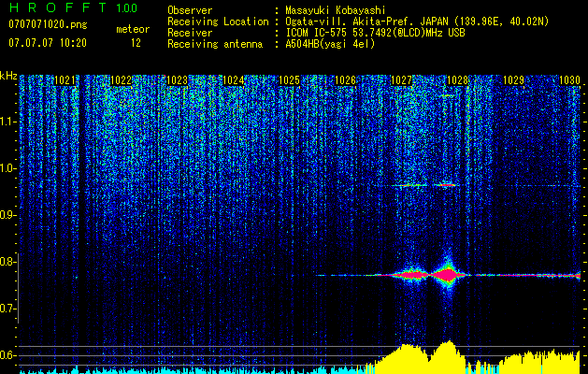Click the meteor label
This screenshot has width=588, height=374.
click(133, 29)
